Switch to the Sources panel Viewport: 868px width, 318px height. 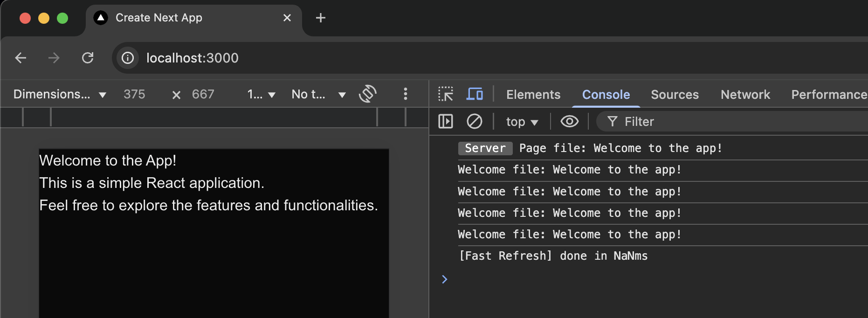(x=675, y=95)
